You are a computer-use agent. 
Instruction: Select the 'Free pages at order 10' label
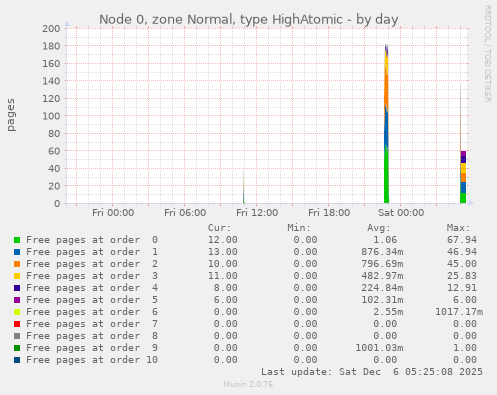(x=92, y=360)
